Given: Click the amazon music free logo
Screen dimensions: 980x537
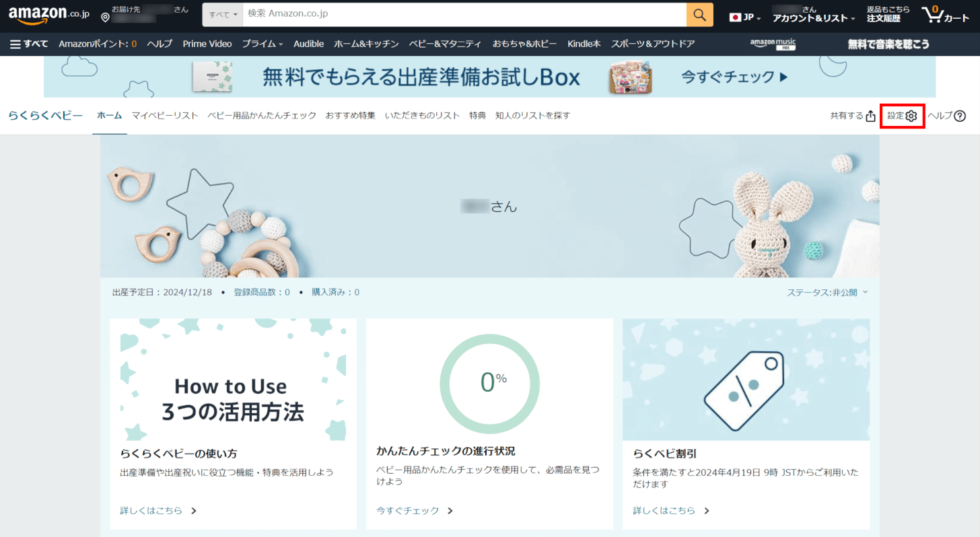Looking at the screenshot, I should [773, 44].
